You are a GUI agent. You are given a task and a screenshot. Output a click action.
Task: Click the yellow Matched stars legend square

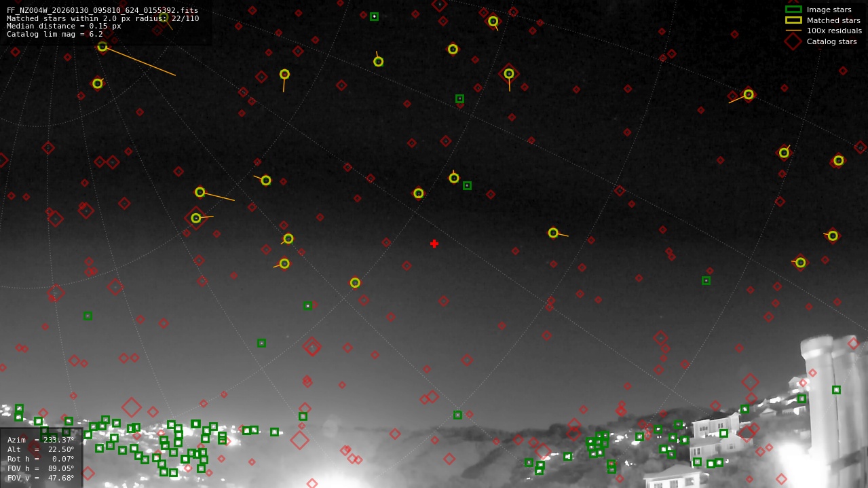pos(793,20)
